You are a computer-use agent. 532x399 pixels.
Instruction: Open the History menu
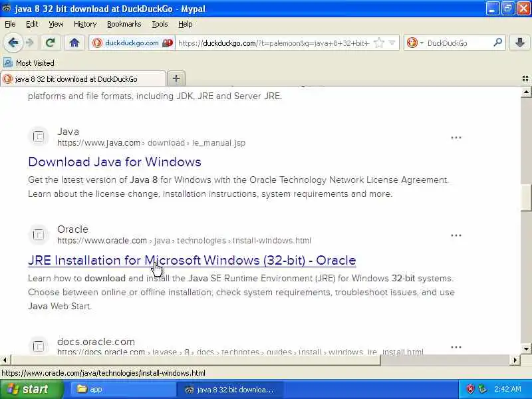tap(85, 24)
